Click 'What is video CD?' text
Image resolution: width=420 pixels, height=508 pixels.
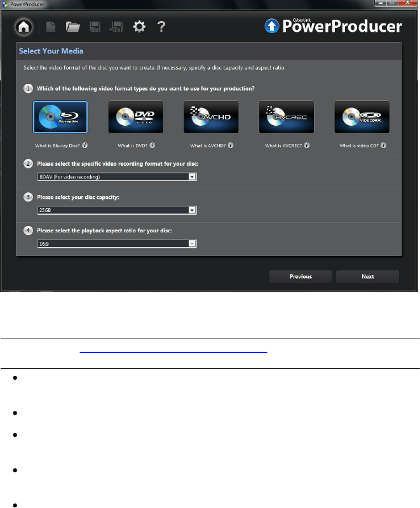359,146
